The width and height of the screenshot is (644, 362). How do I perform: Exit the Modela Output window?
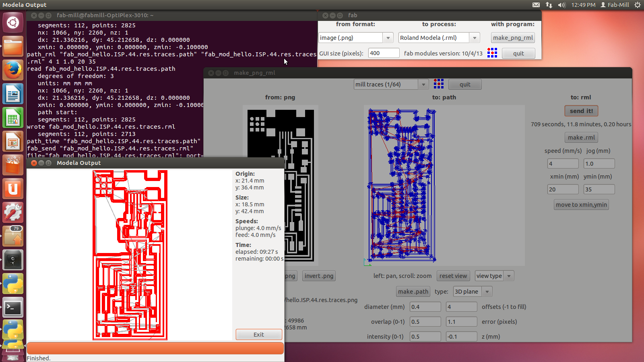coord(259,335)
